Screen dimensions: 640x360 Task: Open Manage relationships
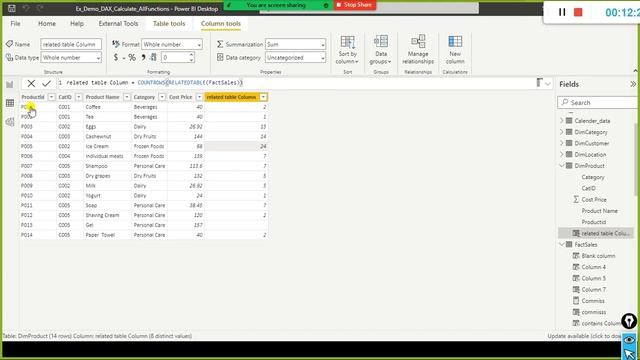tap(418, 50)
